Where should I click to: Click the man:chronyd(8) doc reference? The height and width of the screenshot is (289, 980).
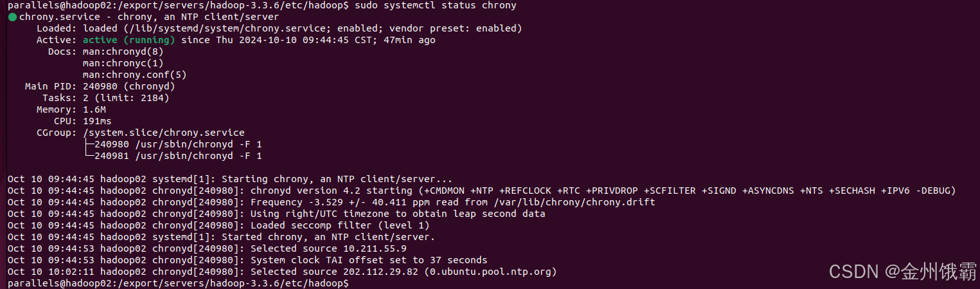pyautogui.click(x=123, y=51)
